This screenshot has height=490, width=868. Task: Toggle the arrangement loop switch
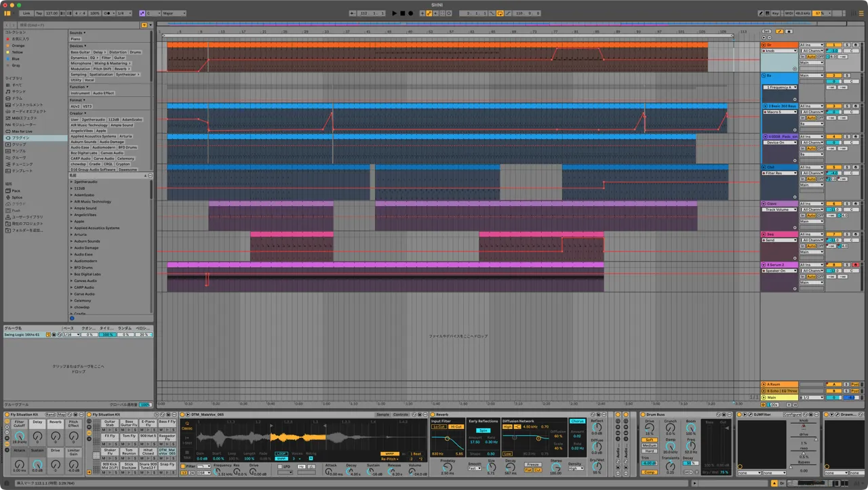pyautogui.click(x=500, y=13)
